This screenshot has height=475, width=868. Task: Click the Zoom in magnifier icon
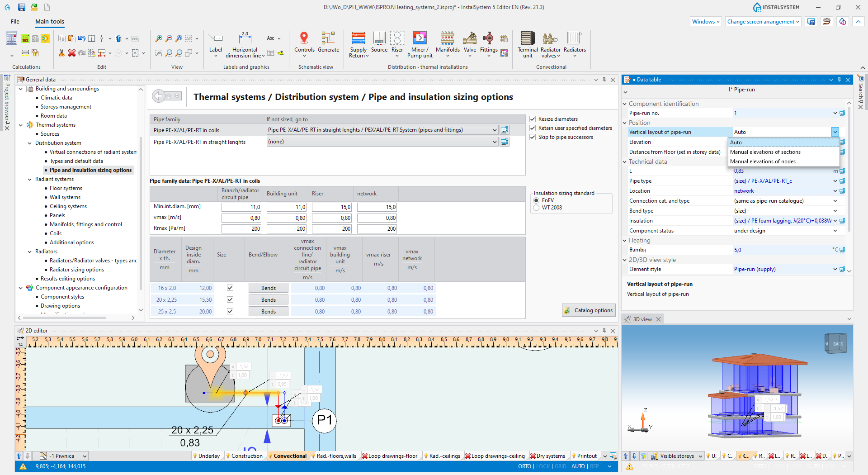coord(159,38)
